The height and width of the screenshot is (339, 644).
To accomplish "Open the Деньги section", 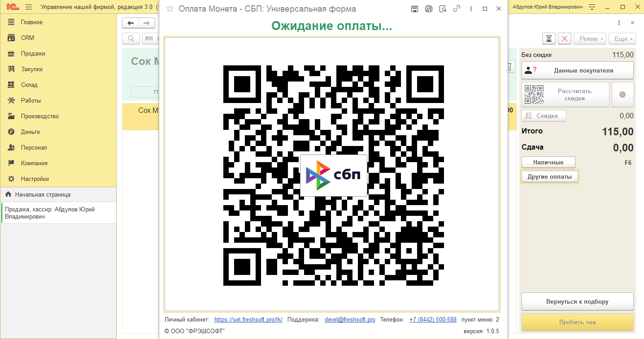I will click(x=58, y=132).
